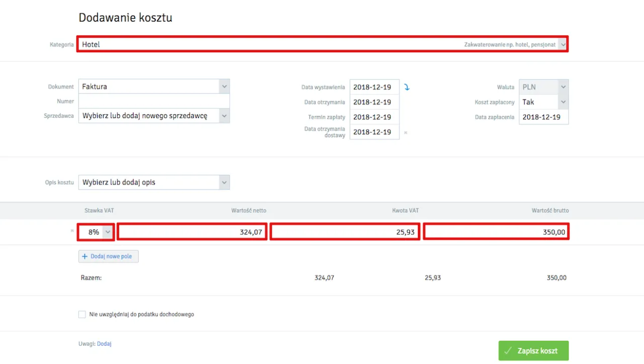Image resolution: width=644 pixels, height=364 pixels.
Task: Open the Sprzedawca seller dropdown
Action: coord(154,116)
